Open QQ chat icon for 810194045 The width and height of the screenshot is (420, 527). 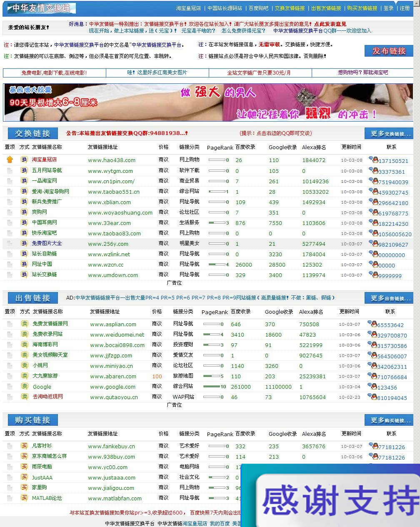[x=372, y=396]
